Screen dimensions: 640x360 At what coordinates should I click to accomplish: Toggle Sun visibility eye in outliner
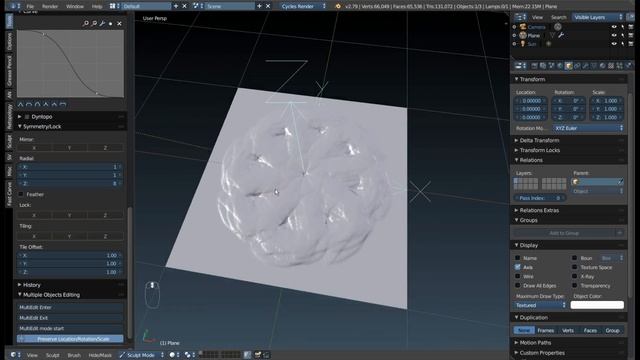pyautogui.click(x=613, y=44)
